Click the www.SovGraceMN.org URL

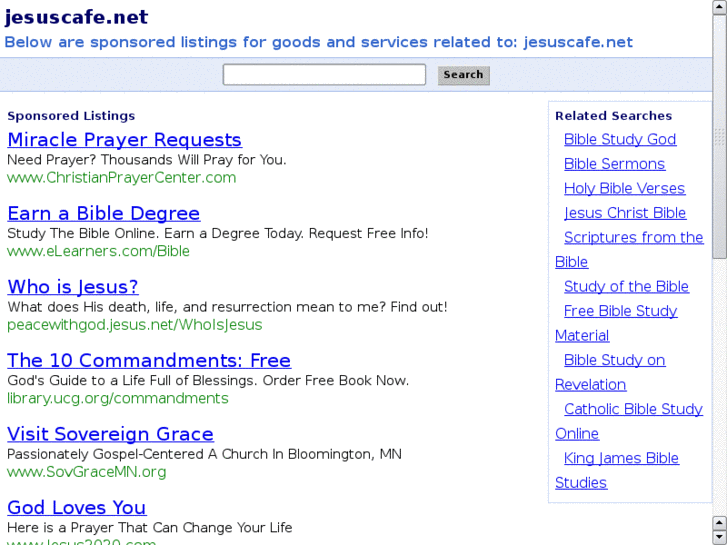coord(87,472)
